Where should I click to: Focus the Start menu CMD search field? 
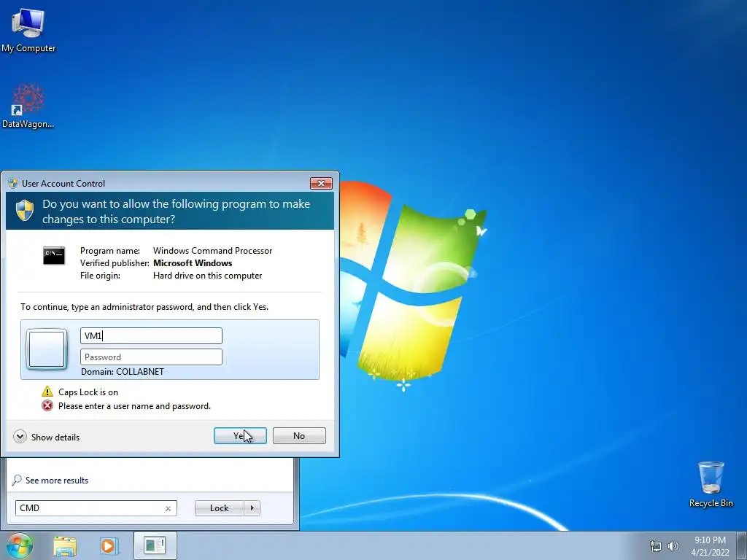[96, 508]
